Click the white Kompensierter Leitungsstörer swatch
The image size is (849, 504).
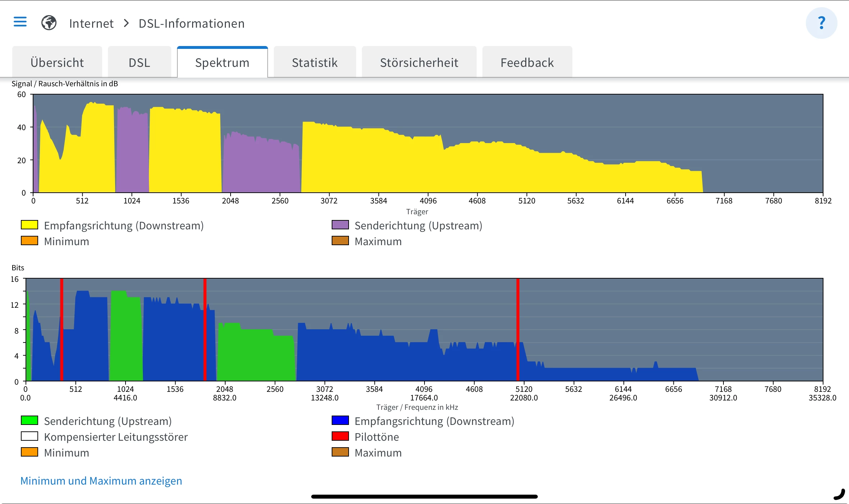coord(29,436)
